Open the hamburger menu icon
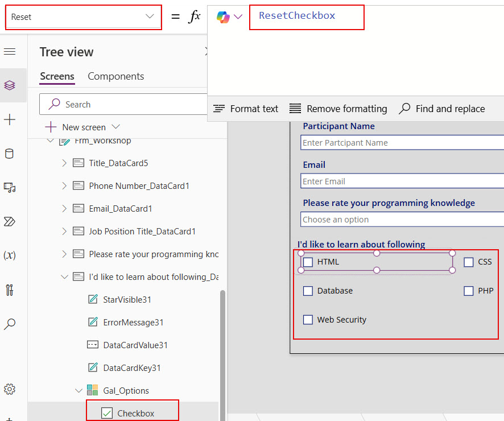Screen dimensions: 504x421 10,51
